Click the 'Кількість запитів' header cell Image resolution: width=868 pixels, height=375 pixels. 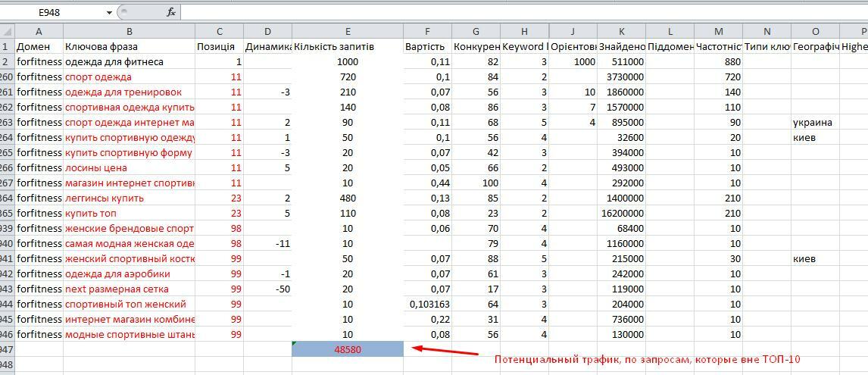click(x=347, y=47)
